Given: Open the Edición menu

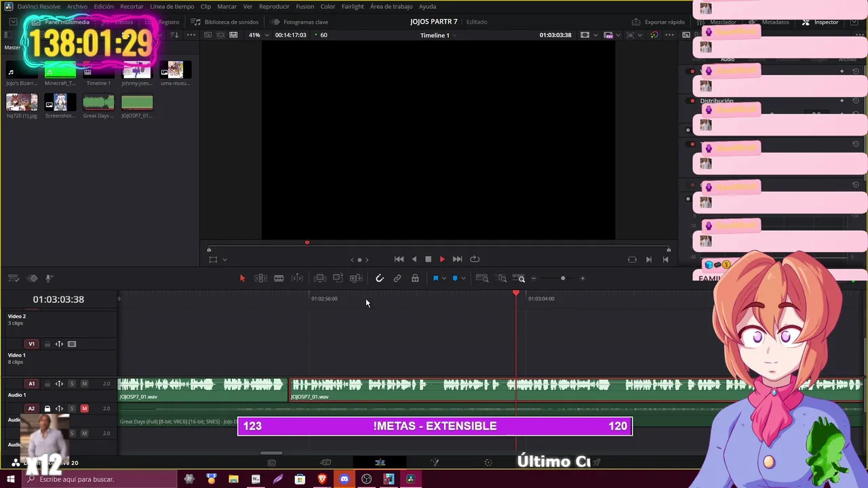Looking at the screenshot, I should 104,6.
